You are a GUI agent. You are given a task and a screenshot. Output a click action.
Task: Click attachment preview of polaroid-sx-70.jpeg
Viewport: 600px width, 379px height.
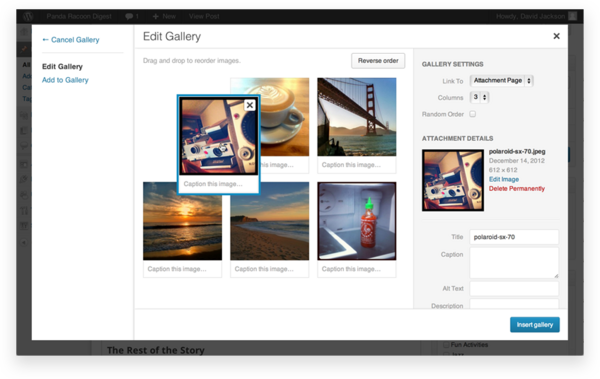(453, 180)
